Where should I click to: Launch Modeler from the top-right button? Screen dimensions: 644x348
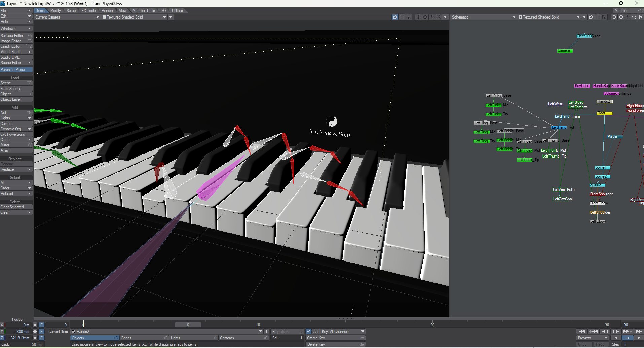628,11
